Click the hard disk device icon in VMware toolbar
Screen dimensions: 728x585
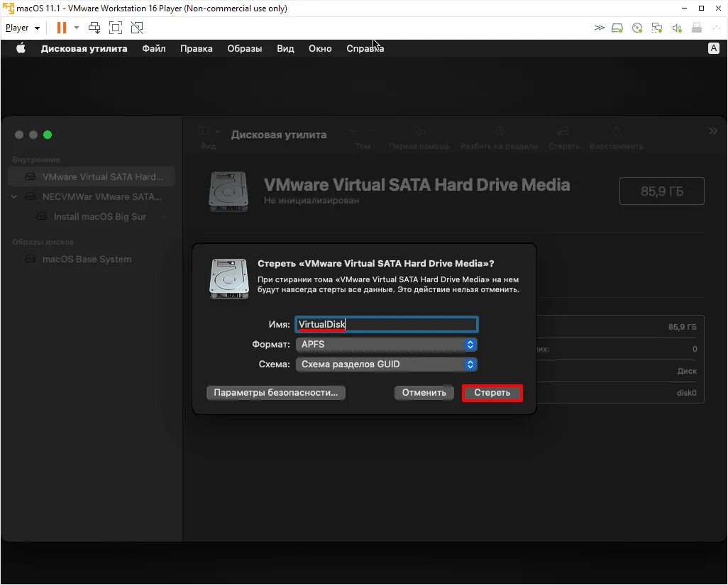click(x=617, y=28)
